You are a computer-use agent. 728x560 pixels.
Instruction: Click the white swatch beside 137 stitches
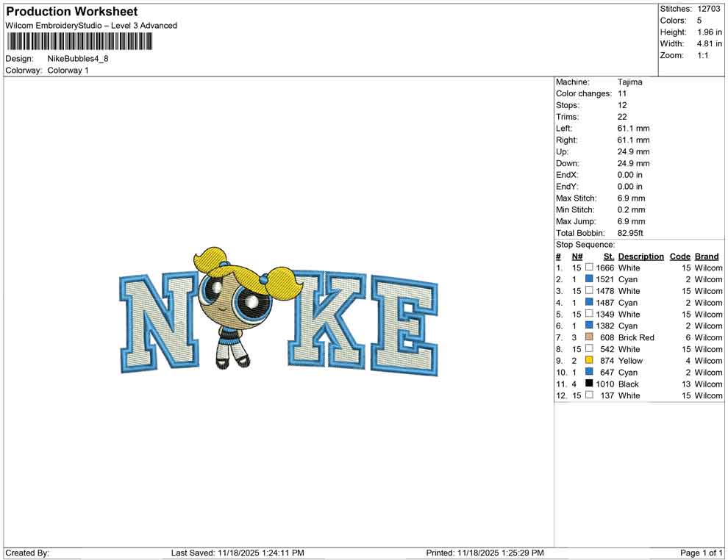point(589,395)
